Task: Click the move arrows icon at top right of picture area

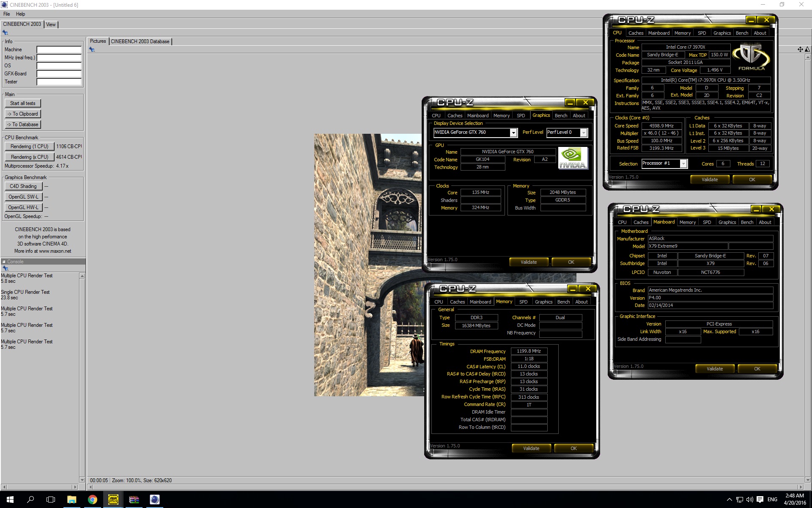Action: point(800,50)
